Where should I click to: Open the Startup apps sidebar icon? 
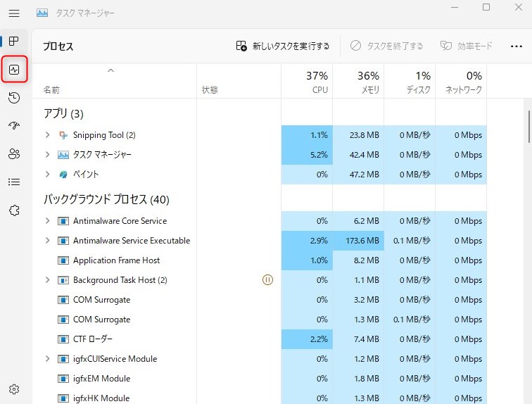click(x=14, y=126)
